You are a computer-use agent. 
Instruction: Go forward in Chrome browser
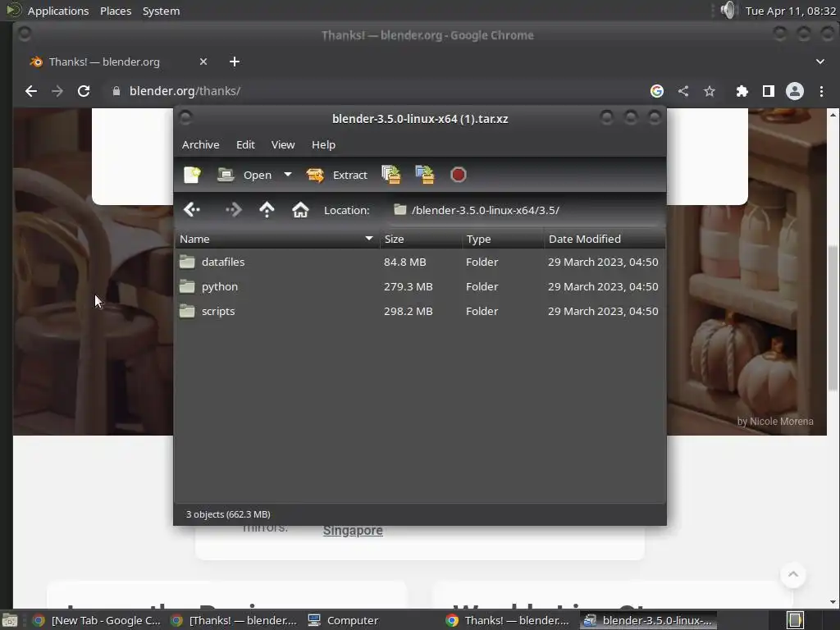point(57,91)
